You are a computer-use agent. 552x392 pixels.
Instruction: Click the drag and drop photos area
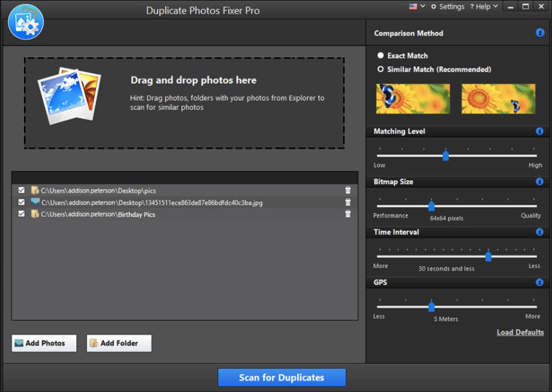184,103
